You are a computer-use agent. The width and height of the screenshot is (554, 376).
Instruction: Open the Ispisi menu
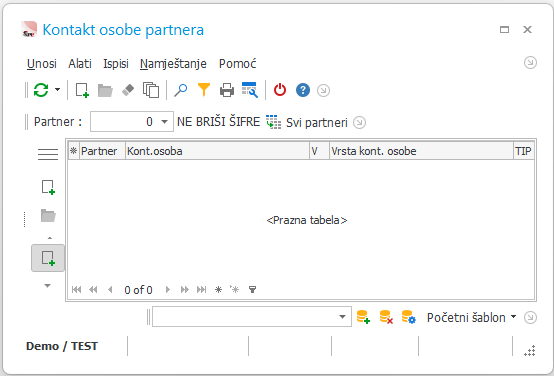[x=116, y=64]
